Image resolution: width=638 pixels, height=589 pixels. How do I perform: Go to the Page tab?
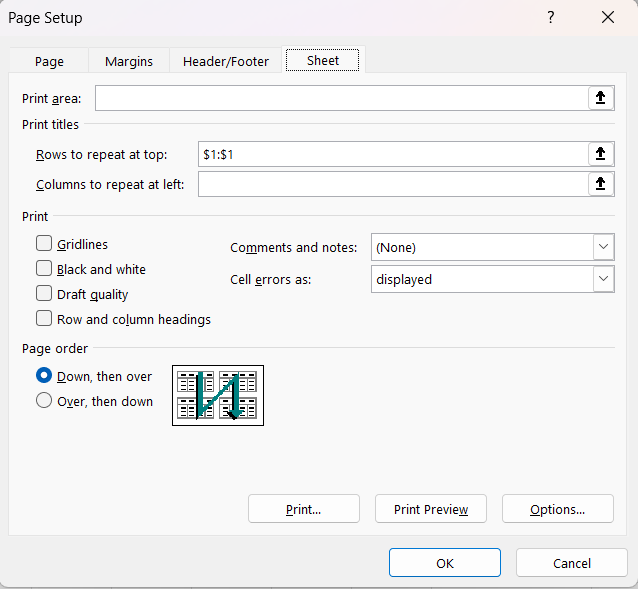[x=49, y=61]
